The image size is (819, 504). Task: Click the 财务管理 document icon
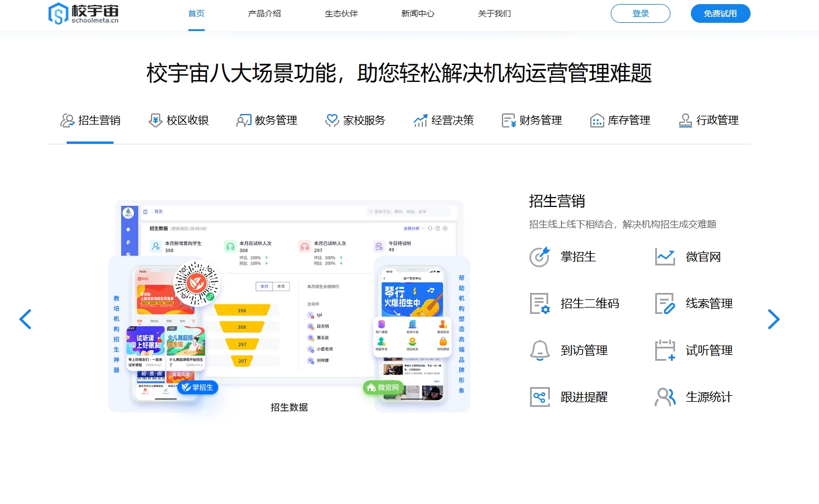coord(509,120)
